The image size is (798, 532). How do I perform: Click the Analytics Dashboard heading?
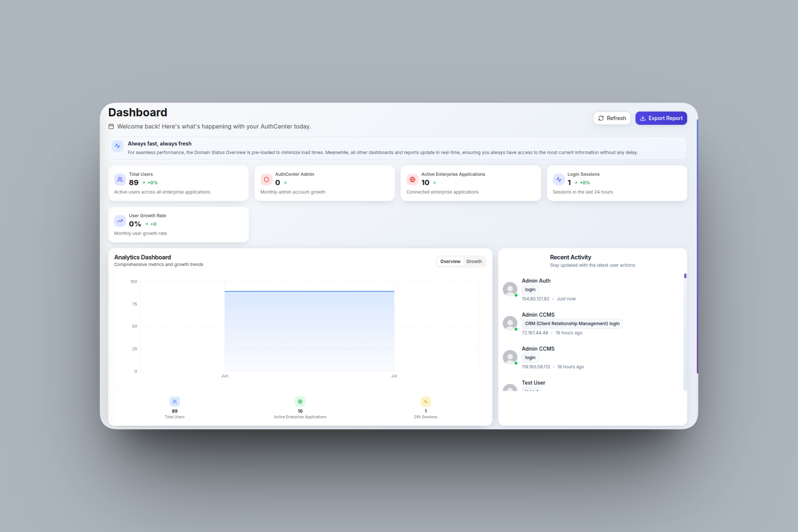(143, 257)
